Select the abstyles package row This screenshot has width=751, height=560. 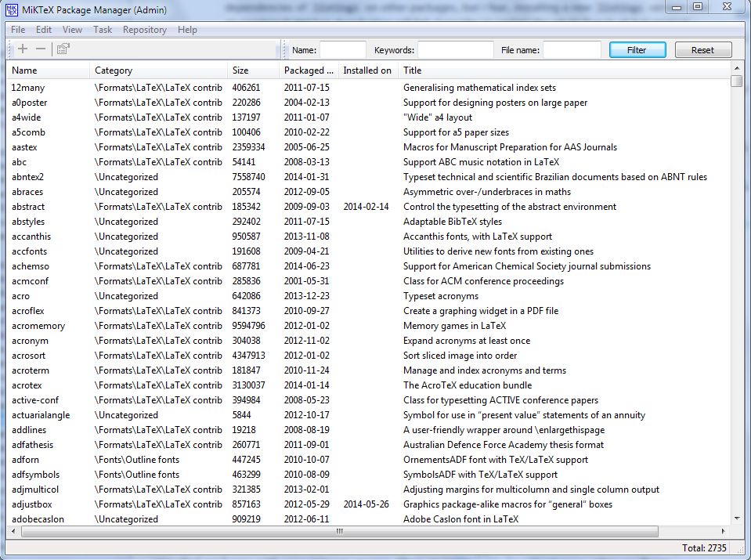[369, 222]
